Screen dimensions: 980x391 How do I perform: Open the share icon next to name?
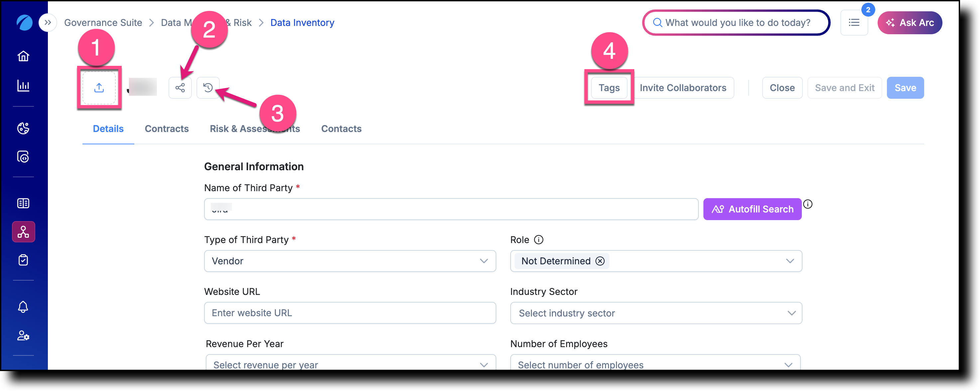point(180,88)
